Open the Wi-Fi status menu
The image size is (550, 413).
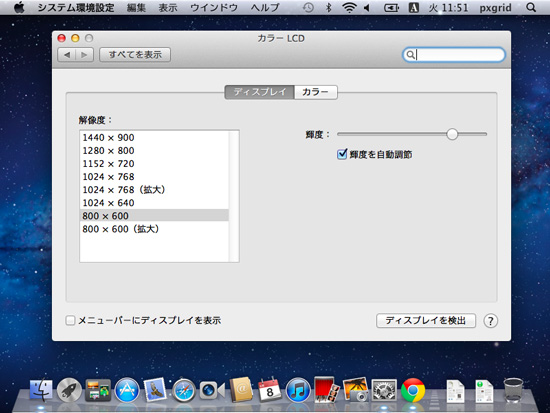(349, 7)
